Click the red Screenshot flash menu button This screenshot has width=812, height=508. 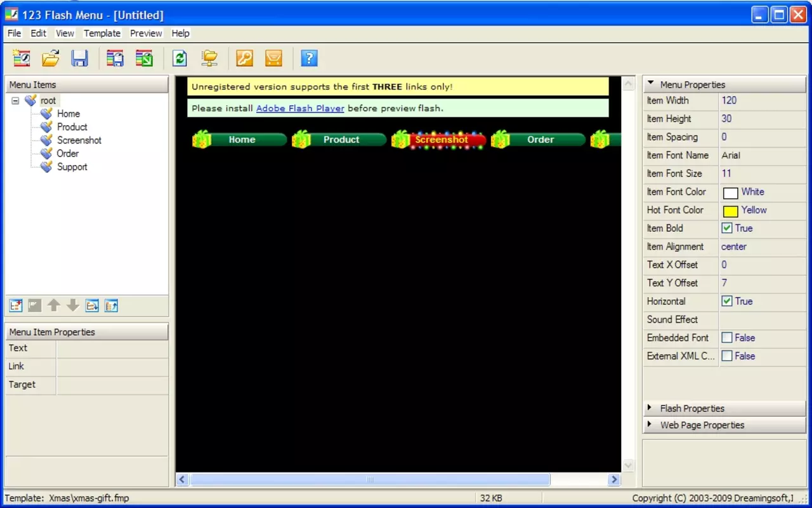point(439,140)
